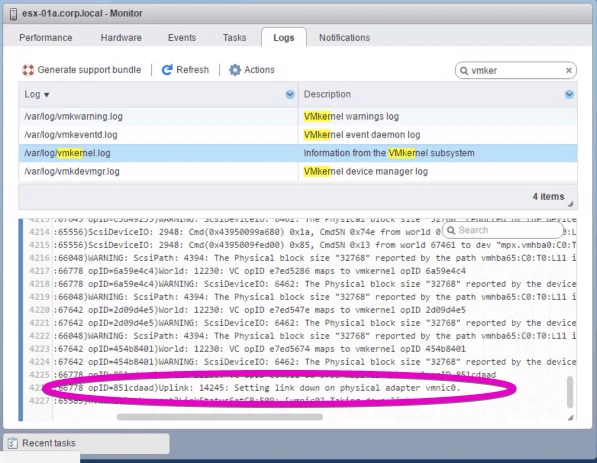Open the Log column dropdown menu
Viewport: 597px width, 463px height.
click(290, 94)
